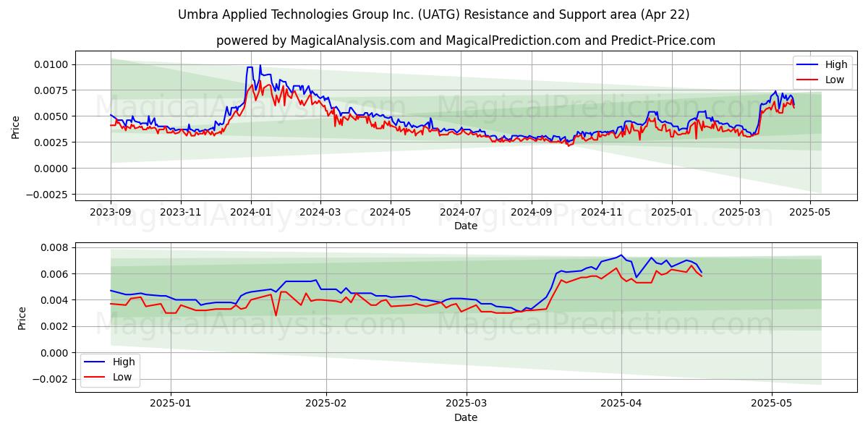Image resolution: width=868 pixels, height=434 pixels.
Task: Click the 0.0050 price tick label
Action: pos(53,116)
